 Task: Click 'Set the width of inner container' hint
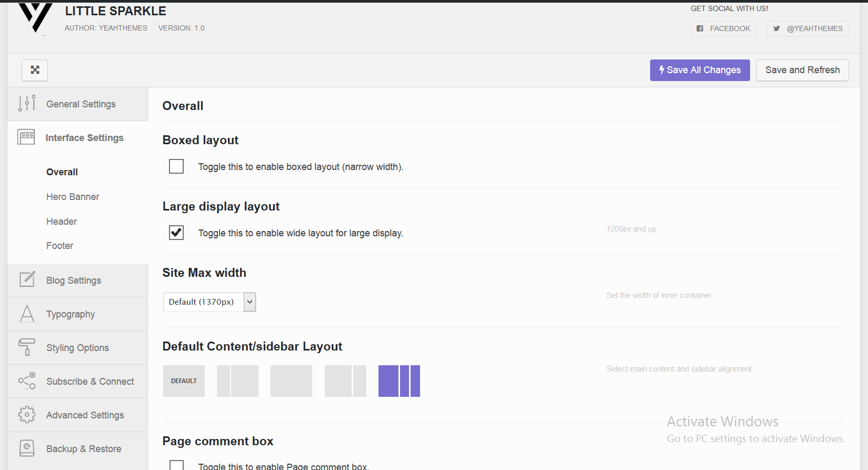tap(659, 295)
